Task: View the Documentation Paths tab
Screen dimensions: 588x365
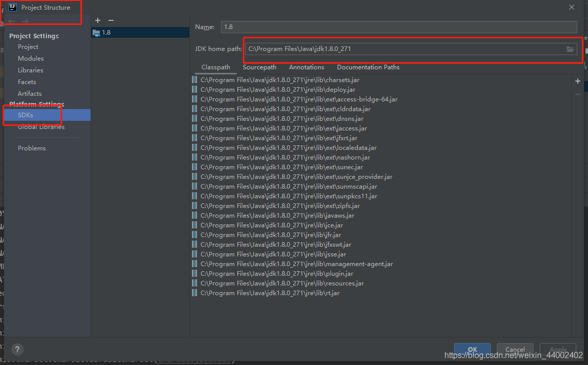Action: coord(368,67)
